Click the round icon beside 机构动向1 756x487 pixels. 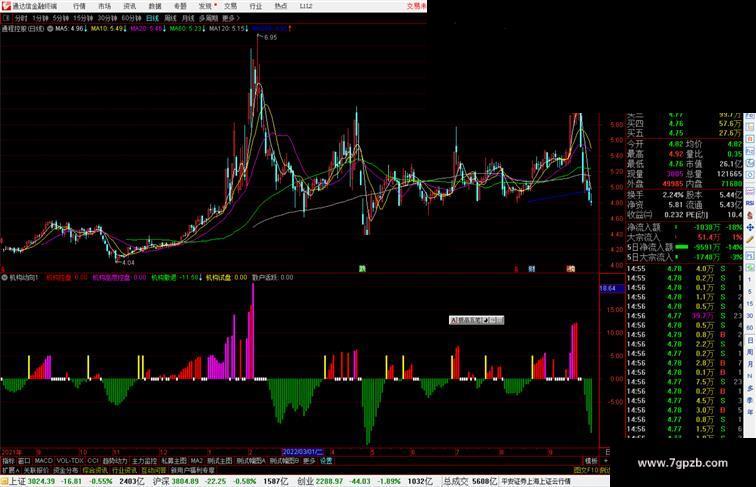tap(5, 278)
